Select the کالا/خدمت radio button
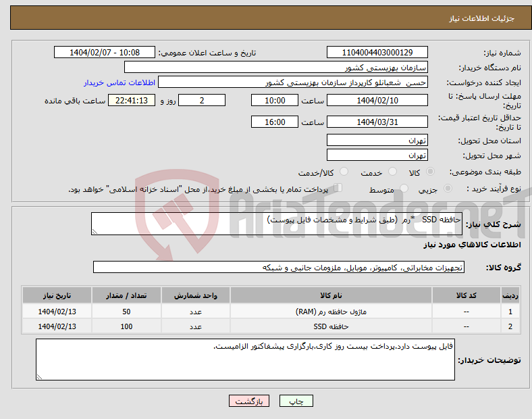 (x=344, y=172)
